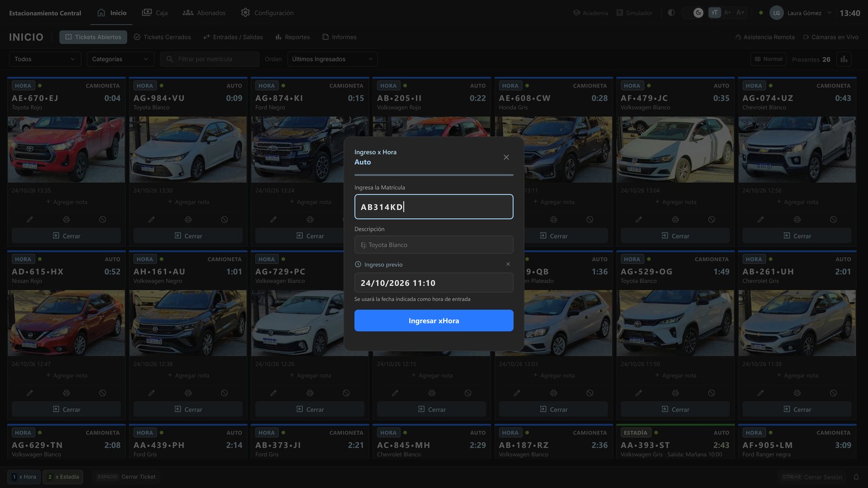Screen dimensions: 868x488
Task: Open the Caja menu
Action: pyautogui.click(x=155, y=12)
